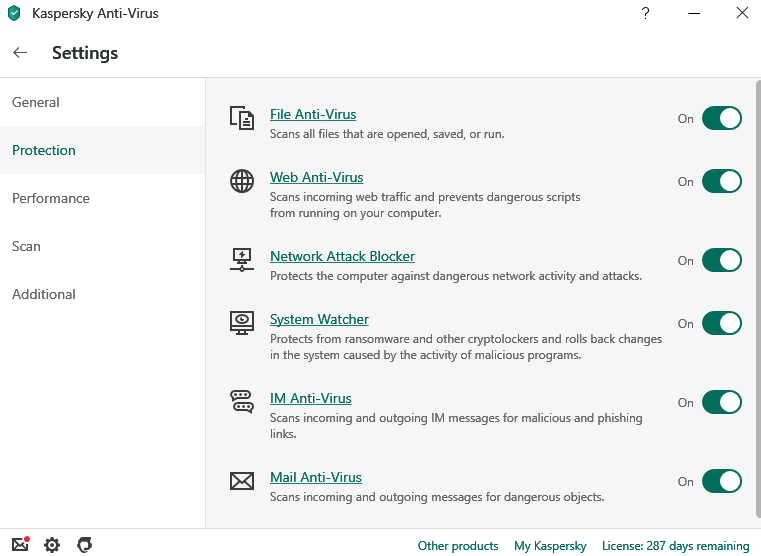Close the Kaspersky Anti-Virus window

(742, 13)
